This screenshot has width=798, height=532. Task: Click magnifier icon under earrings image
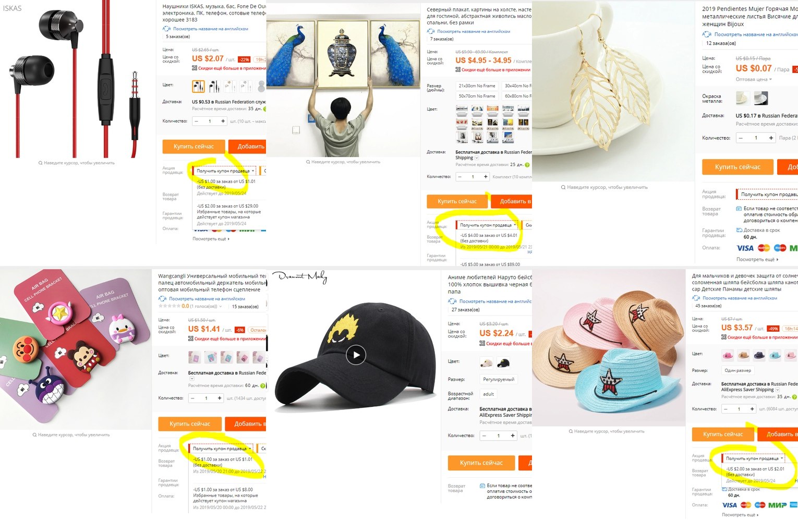tap(563, 187)
